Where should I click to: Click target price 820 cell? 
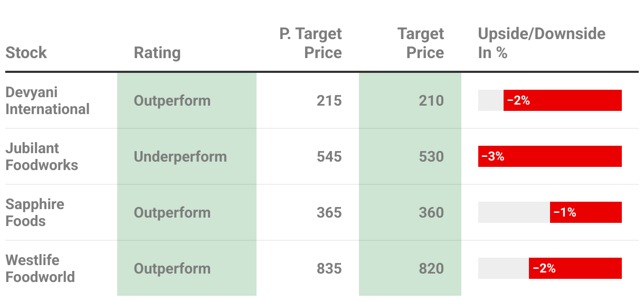coord(431,269)
